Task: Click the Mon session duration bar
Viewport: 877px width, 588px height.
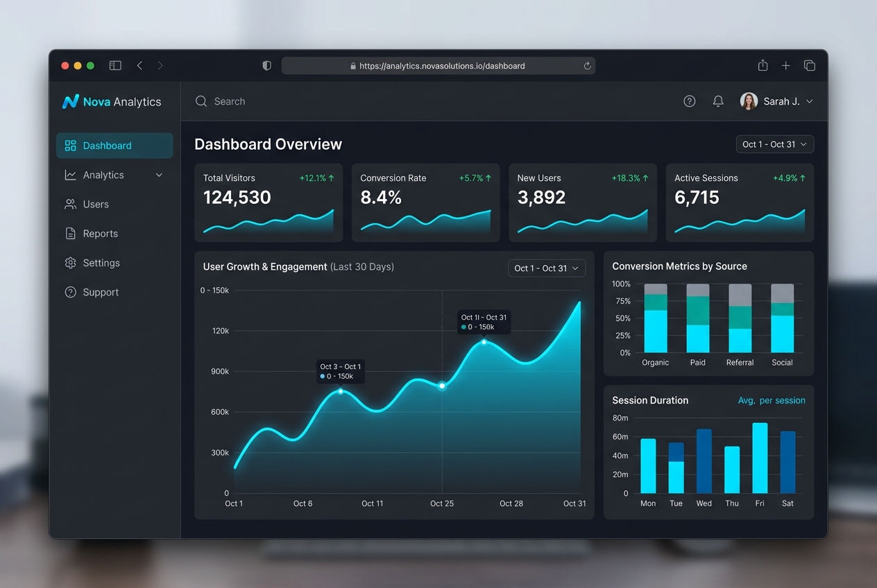Action: [x=648, y=466]
